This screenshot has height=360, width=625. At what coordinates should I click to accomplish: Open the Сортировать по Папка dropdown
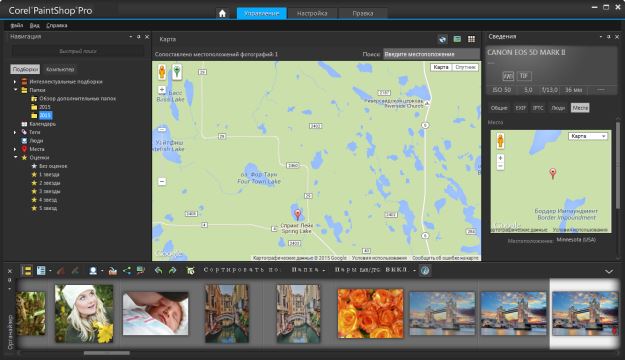pos(308,270)
